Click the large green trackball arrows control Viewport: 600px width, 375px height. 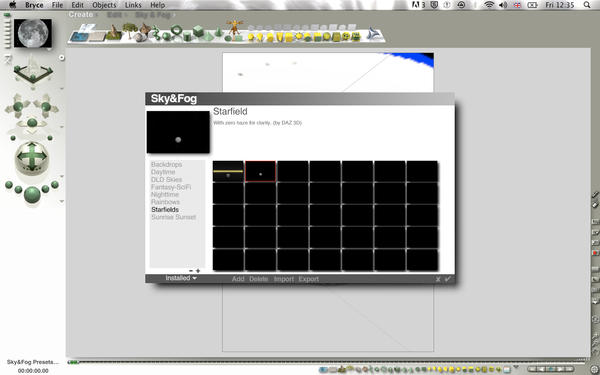pyautogui.click(x=32, y=157)
